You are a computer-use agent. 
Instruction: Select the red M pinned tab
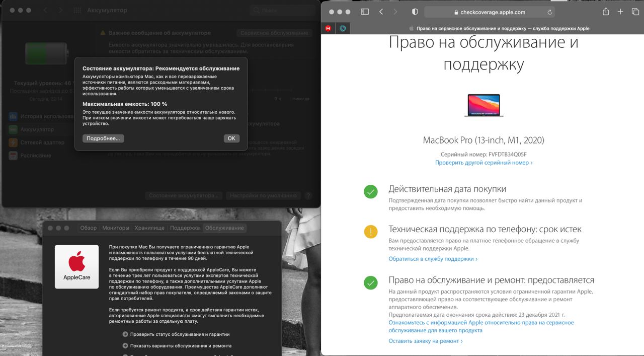click(x=328, y=29)
